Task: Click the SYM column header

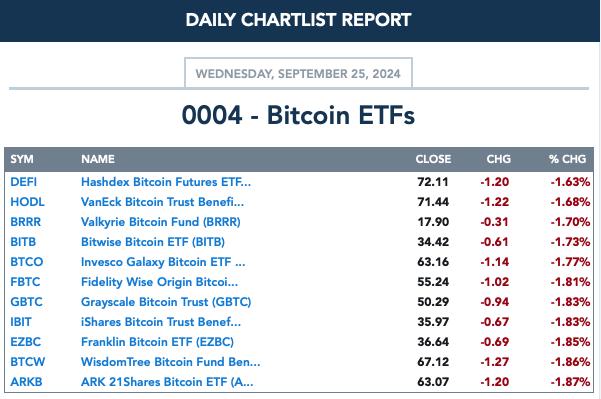Action: pos(22,159)
